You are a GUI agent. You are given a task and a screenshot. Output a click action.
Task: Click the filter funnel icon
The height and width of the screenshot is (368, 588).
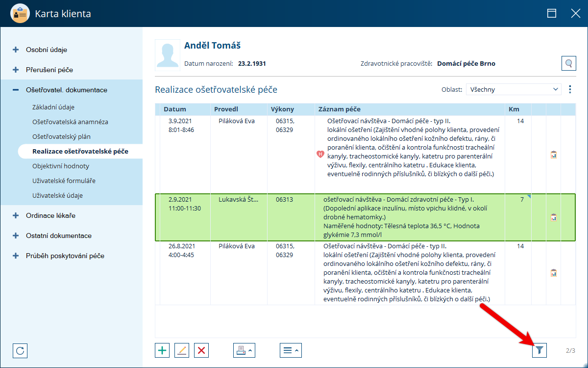pyautogui.click(x=539, y=350)
